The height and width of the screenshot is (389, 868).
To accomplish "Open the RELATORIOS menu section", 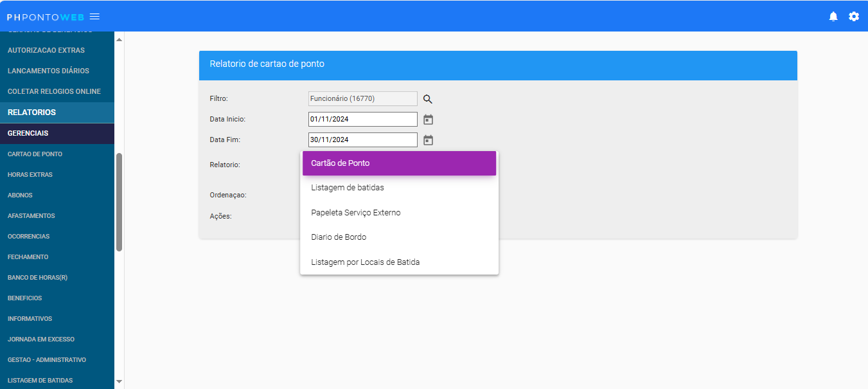I will coord(57,112).
